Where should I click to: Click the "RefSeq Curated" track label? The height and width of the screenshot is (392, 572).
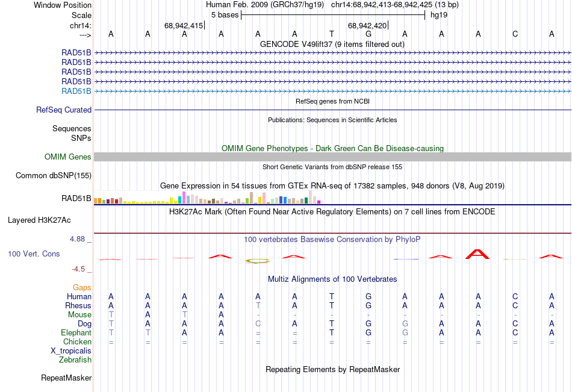pos(64,110)
